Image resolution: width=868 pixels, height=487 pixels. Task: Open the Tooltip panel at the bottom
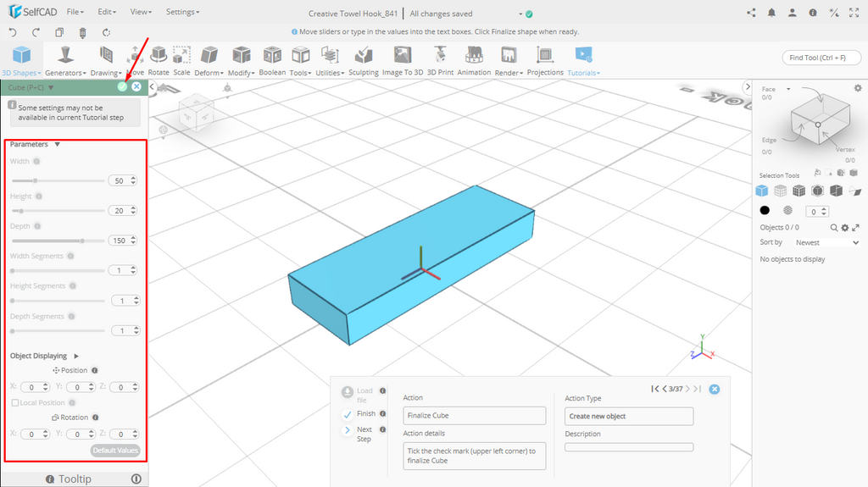[75, 479]
